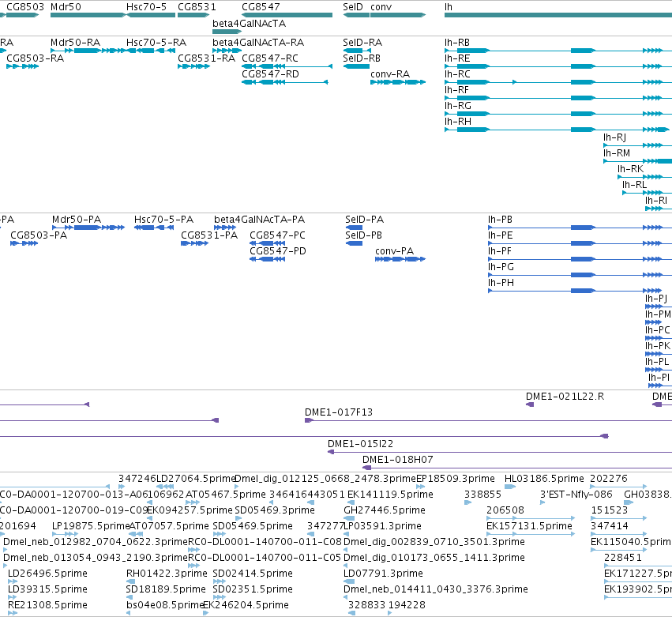Screen dimensions: 672x617
Task: Select the Ih-PH protein label
Action: coord(501,283)
